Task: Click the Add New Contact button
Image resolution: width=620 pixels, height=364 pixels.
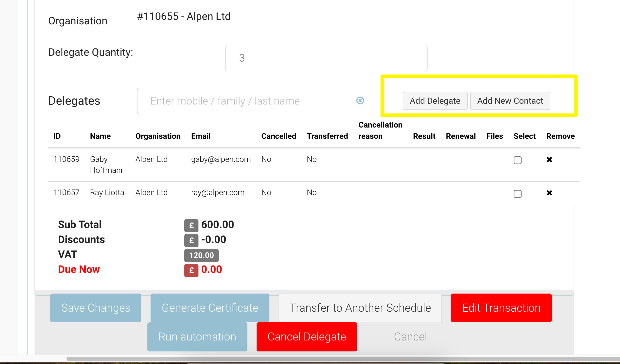Action: 510,101
